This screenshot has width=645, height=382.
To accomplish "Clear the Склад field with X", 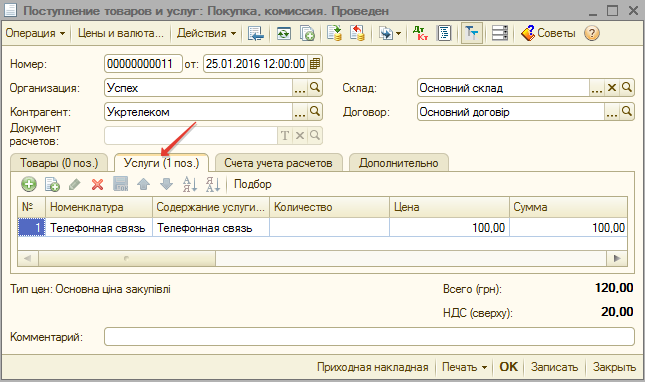I will pos(612,88).
